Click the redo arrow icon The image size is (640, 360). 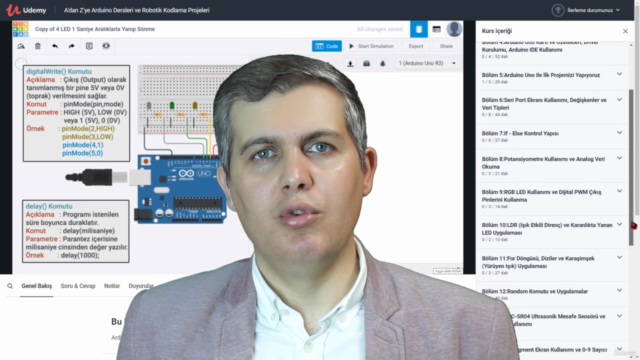(71, 46)
